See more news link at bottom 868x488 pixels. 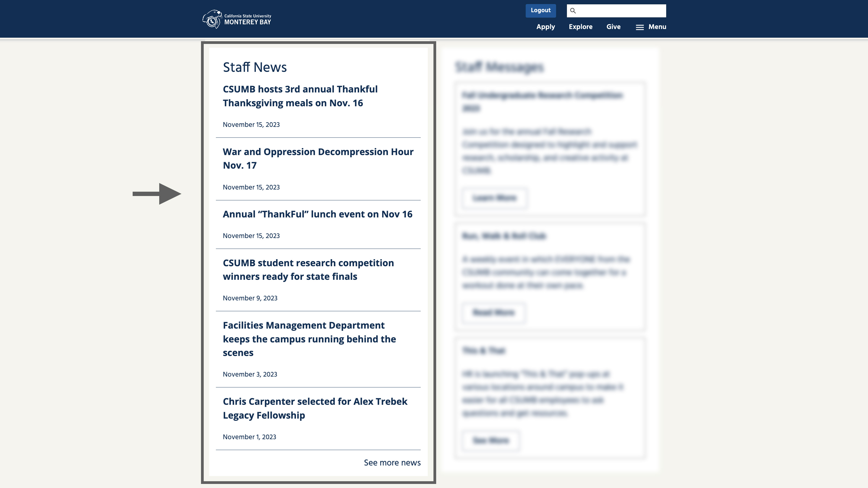(x=392, y=462)
